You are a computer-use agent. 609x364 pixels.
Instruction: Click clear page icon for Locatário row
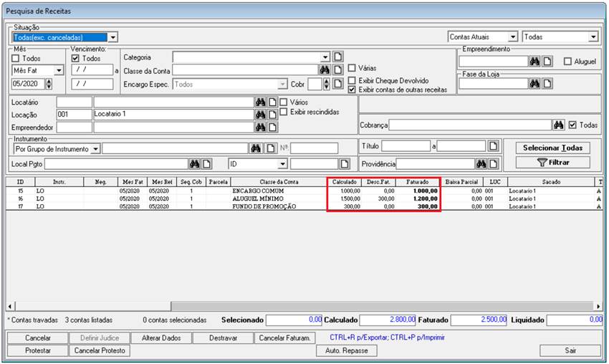coord(273,102)
